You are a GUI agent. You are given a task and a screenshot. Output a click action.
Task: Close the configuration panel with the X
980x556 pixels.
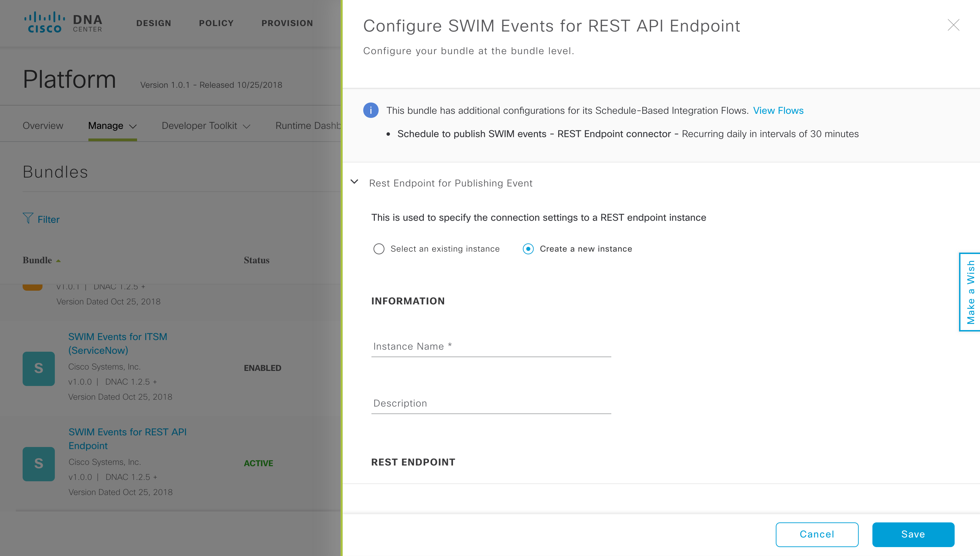953,25
